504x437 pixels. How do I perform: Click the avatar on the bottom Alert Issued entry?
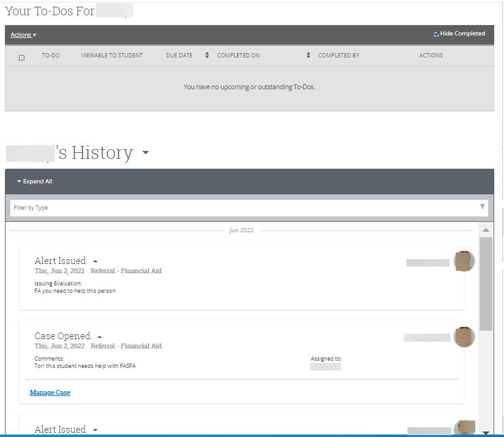(x=464, y=429)
